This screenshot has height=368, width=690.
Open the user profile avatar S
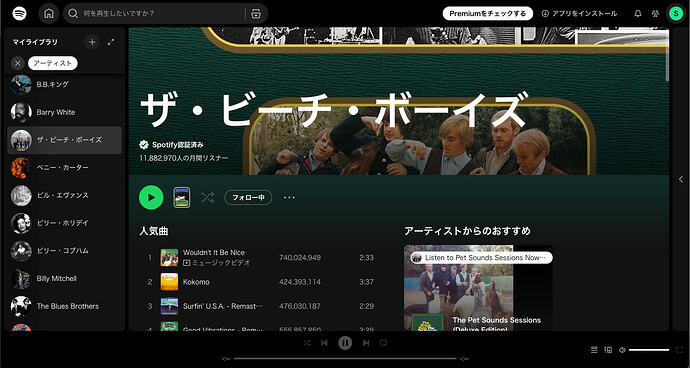[675, 14]
